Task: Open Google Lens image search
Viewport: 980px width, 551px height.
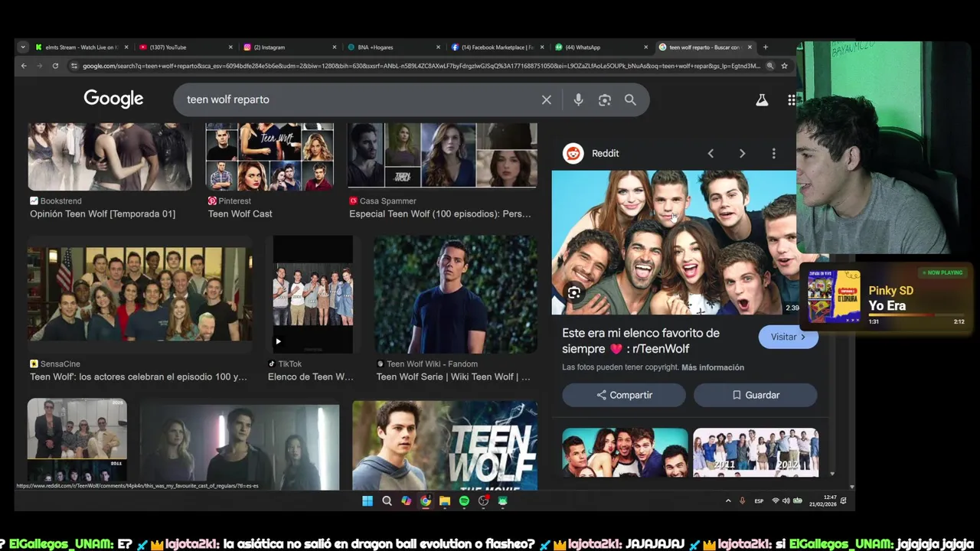Action: pos(605,99)
